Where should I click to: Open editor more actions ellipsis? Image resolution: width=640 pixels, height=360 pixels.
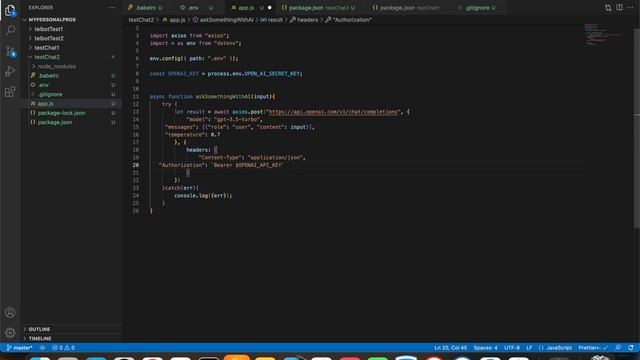[x=630, y=7]
